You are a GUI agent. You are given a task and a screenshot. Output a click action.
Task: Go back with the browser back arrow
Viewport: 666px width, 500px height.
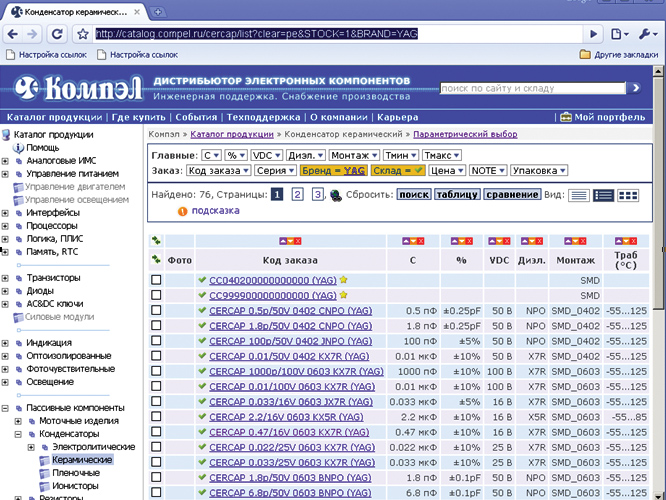(13, 34)
